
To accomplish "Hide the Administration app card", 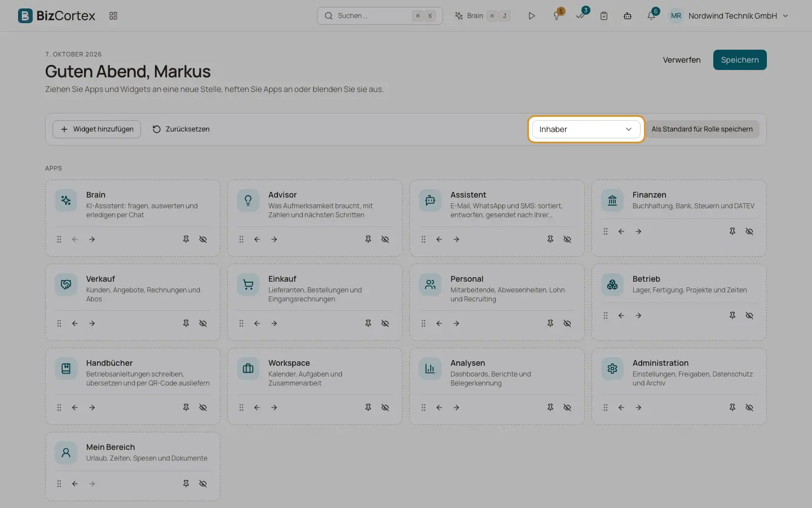I will pyautogui.click(x=749, y=408).
